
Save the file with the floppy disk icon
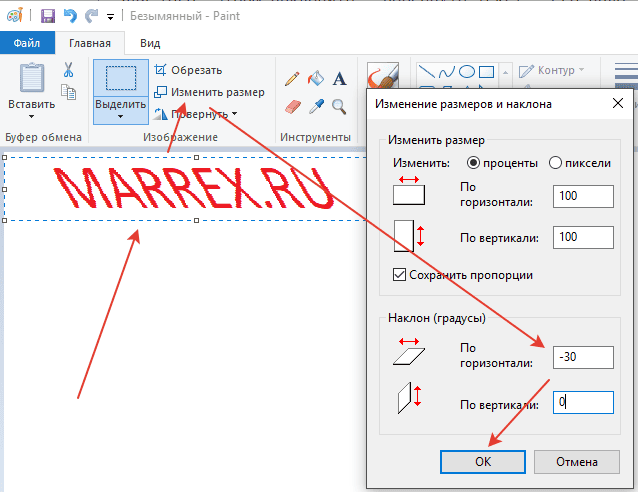[x=48, y=16]
